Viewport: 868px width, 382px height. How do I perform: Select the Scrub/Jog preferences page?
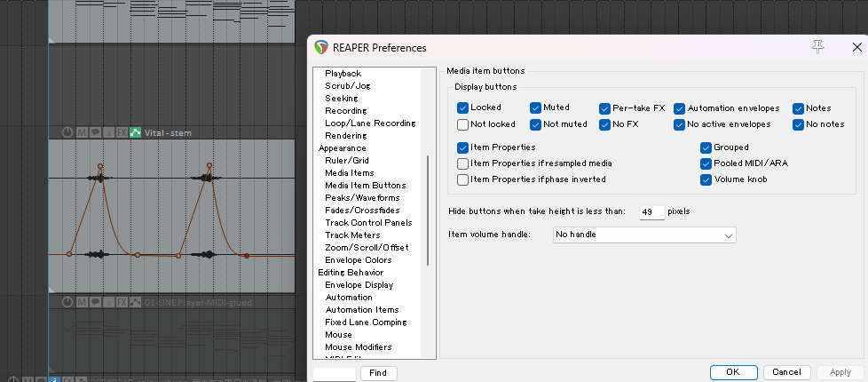(x=348, y=86)
